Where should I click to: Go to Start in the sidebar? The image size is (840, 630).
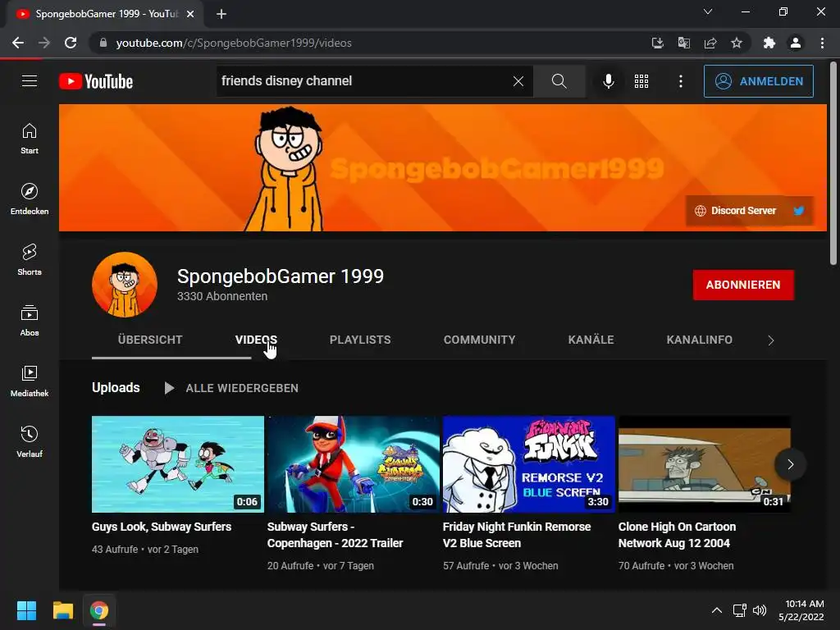[30, 139]
